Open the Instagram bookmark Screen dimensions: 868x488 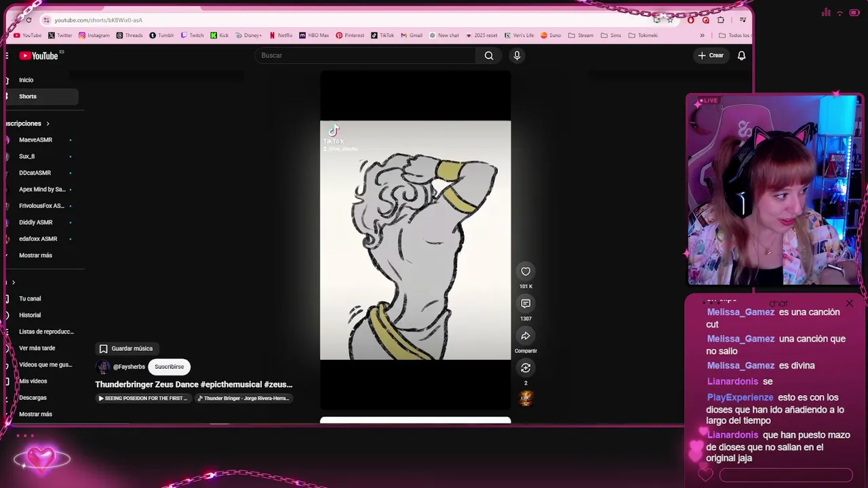pyautogui.click(x=94, y=35)
